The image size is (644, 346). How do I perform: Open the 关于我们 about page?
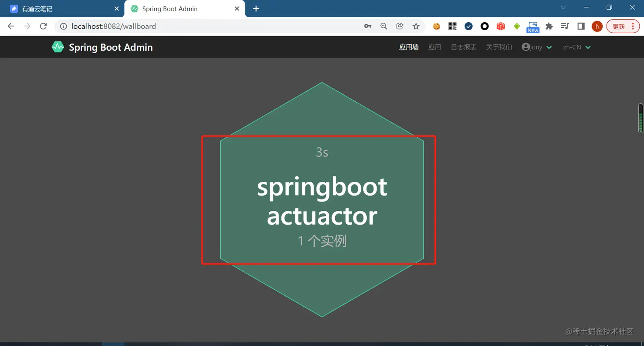pos(499,47)
